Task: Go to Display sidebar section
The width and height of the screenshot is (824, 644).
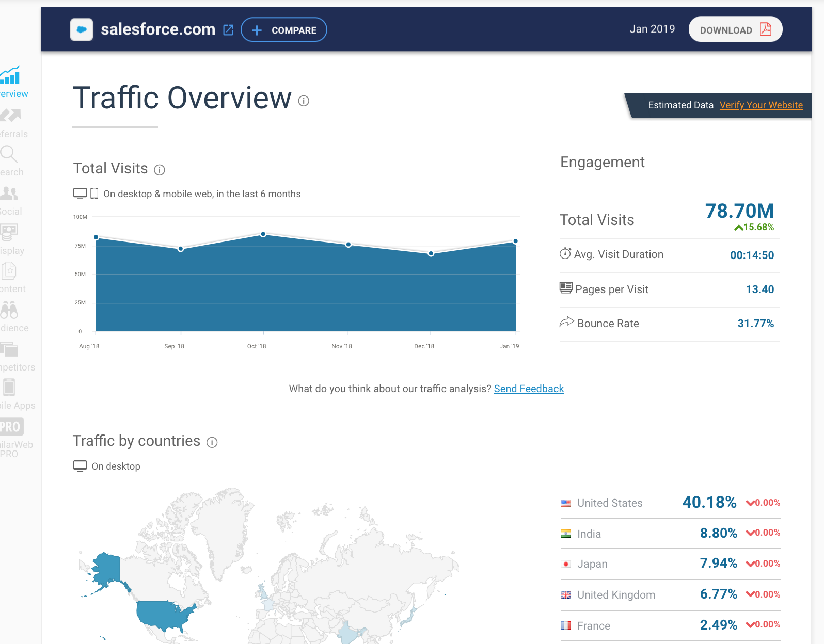Action: coord(11,239)
